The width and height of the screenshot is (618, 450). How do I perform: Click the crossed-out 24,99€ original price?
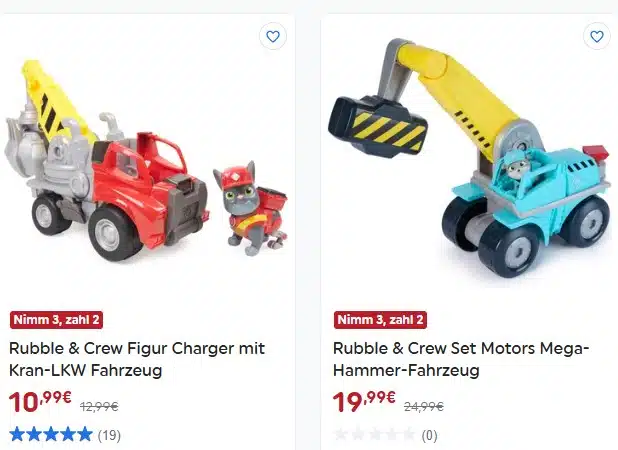click(424, 406)
